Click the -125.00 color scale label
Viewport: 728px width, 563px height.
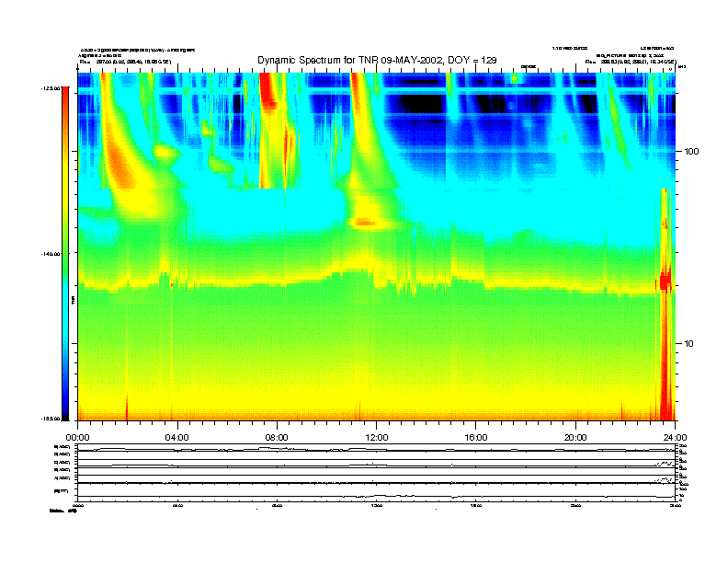coord(51,88)
